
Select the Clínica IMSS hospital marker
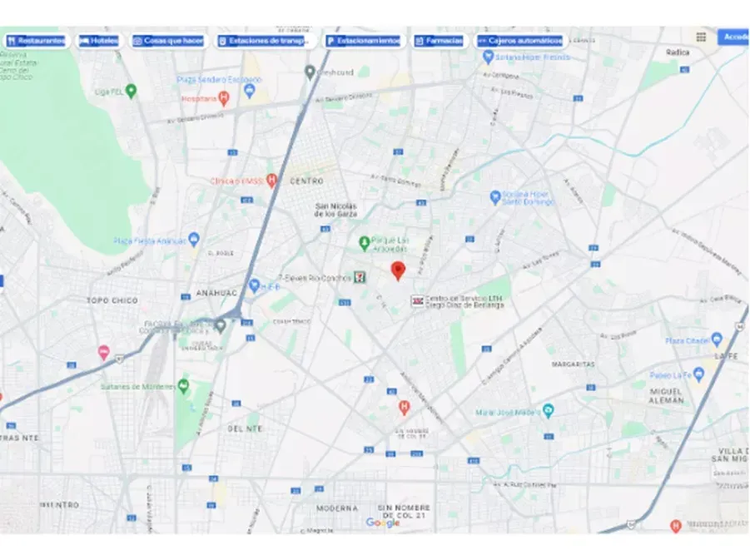(271, 181)
